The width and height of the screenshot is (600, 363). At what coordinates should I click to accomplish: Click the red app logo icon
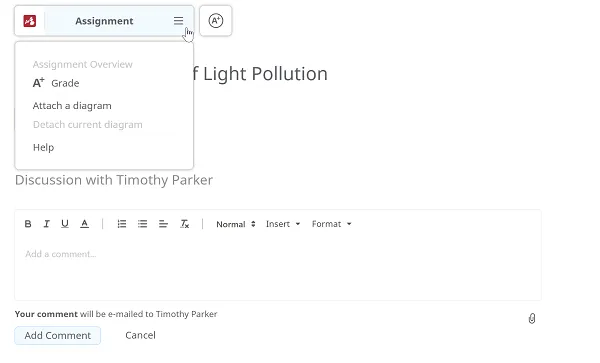(x=29, y=21)
